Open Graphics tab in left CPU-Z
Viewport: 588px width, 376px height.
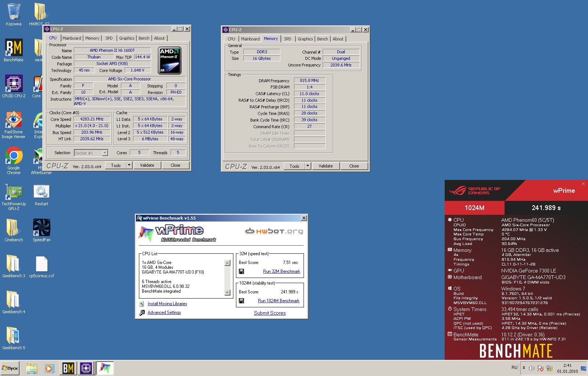coord(127,38)
